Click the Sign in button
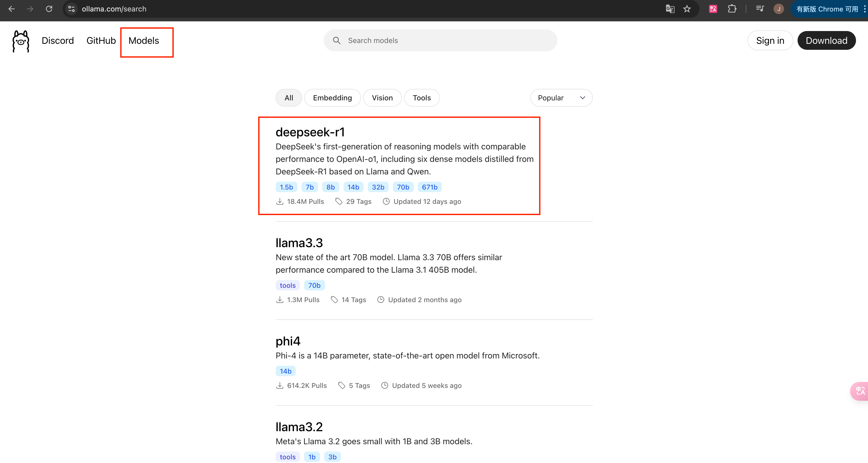Viewport: 868px width, 463px height. (x=770, y=41)
